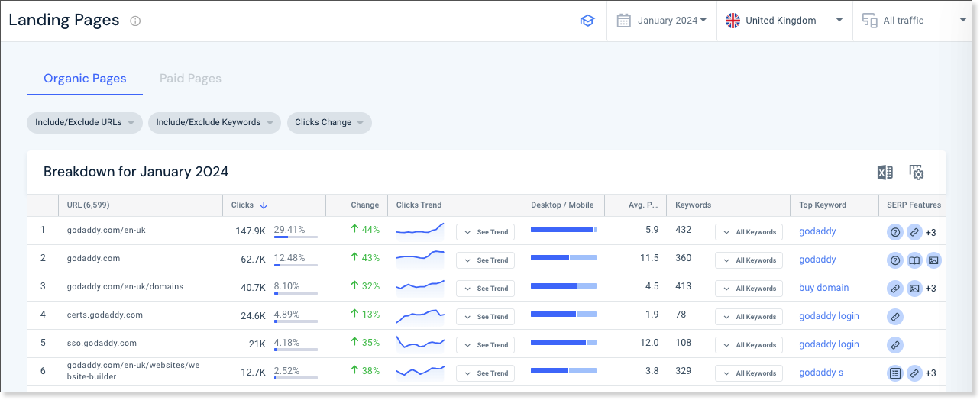Expand All Keywords for godaddy.com/en-uk
Screen dimensions: 980x400
tap(749, 232)
